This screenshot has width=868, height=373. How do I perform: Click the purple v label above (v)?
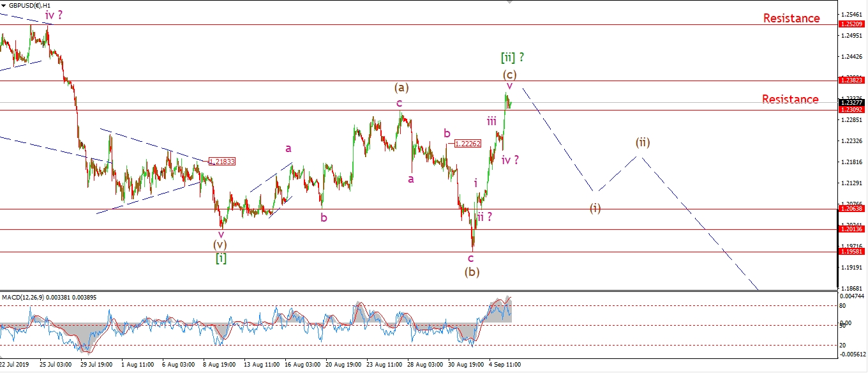coord(221,234)
